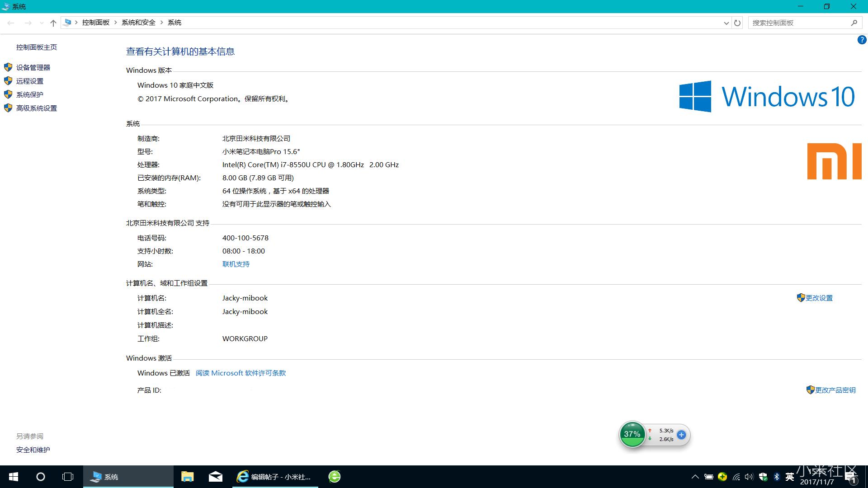
Task: Open the address bar history dropdown
Action: pyautogui.click(x=726, y=23)
